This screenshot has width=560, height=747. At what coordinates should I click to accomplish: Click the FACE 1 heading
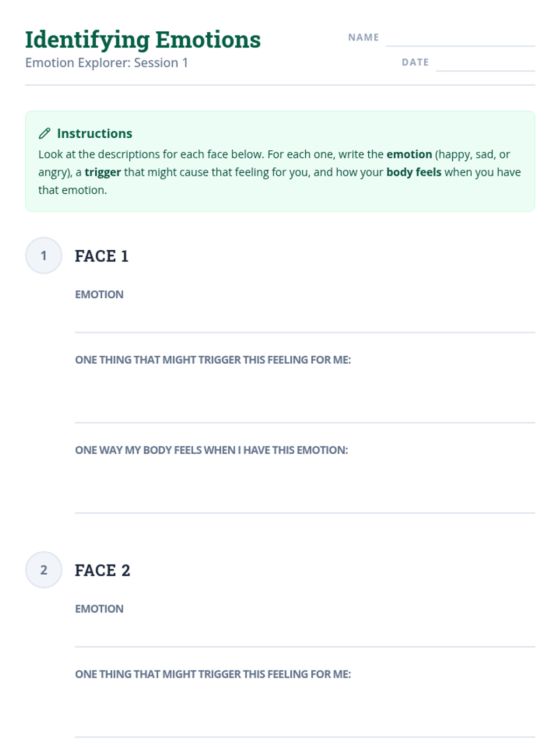(x=101, y=256)
